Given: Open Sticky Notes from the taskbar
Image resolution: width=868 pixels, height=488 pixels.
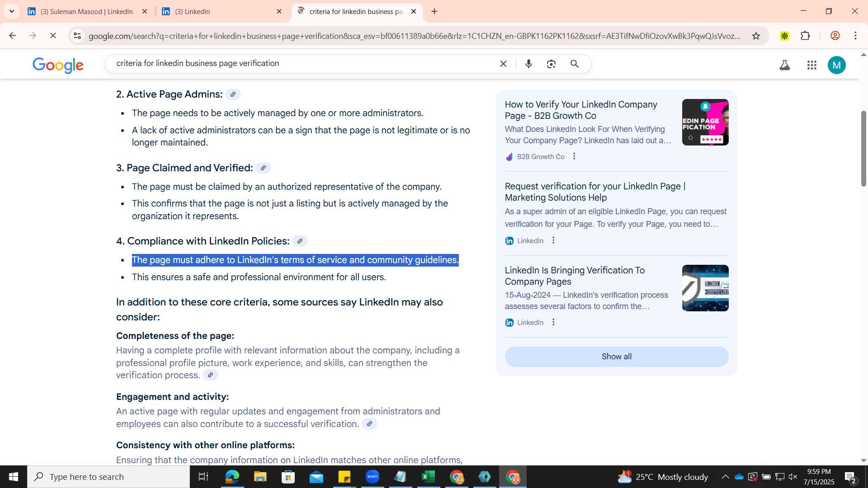Looking at the screenshot, I should tap(344, 477).
